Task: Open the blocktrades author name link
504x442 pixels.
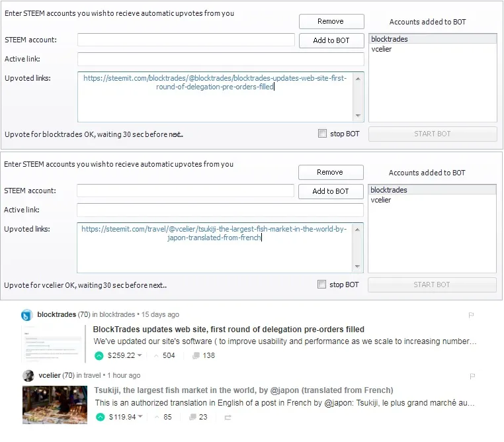Action: click(57, 314)
